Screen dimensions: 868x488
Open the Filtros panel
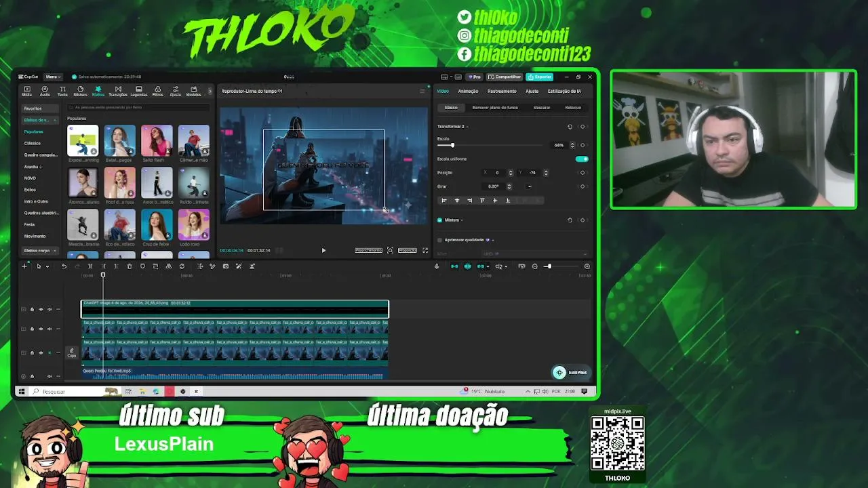tap(157, 91)
